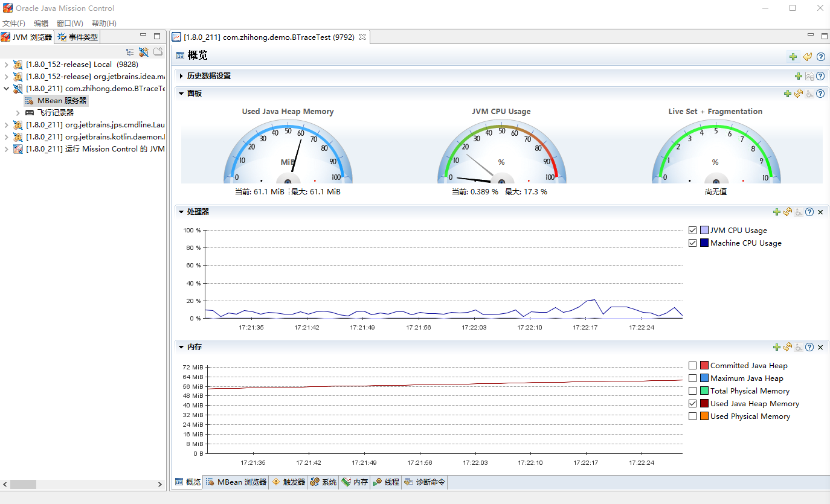Click green plus icon in 内存 section
Image resolution: width=830 pixels, height=504 pixels.
[777, 347]
